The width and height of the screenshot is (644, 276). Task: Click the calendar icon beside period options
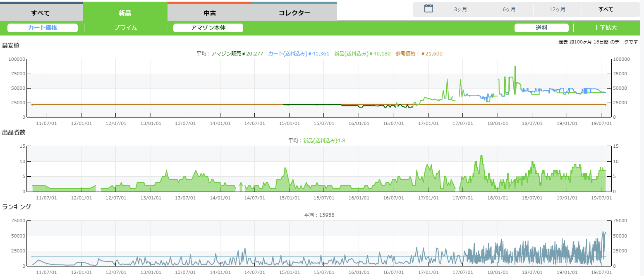point(429,9)
